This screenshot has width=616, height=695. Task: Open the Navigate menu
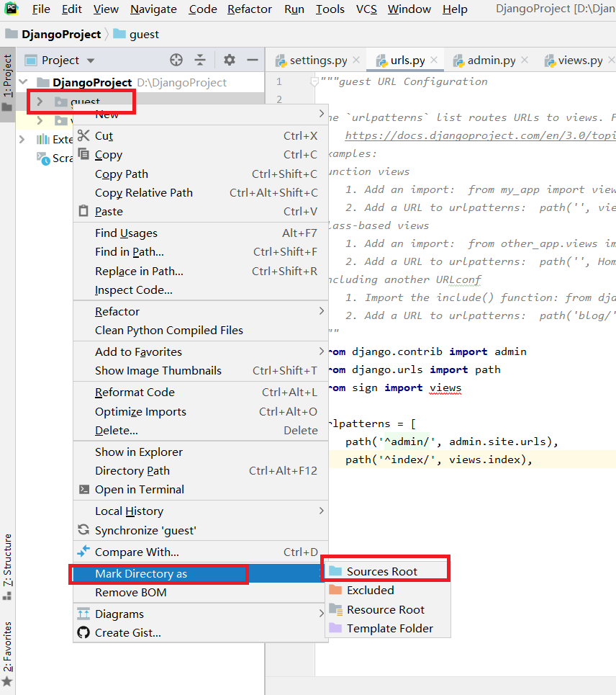coord(153,9)
